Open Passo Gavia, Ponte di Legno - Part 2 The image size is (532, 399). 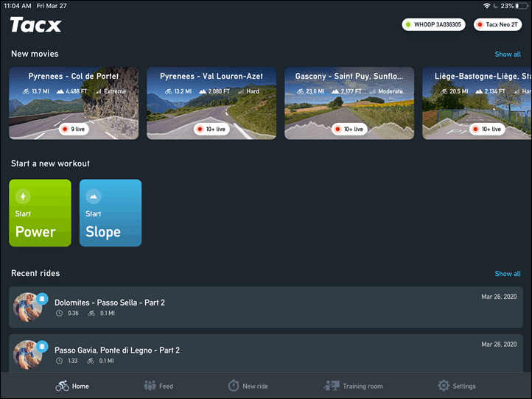point(266,353)
